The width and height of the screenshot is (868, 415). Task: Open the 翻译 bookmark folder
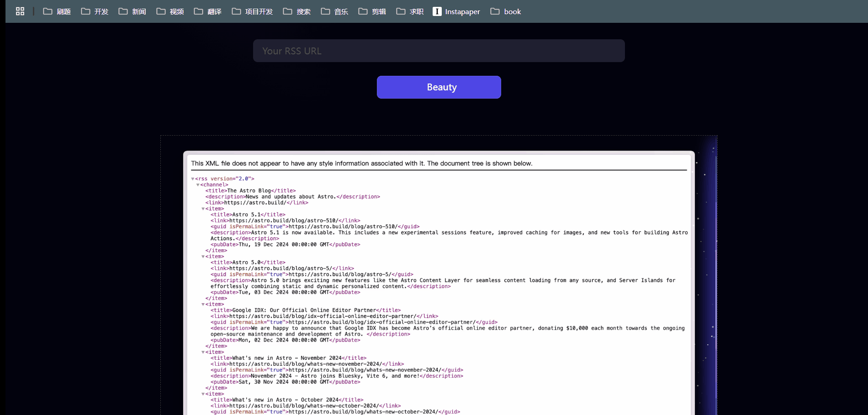[208, 11]
